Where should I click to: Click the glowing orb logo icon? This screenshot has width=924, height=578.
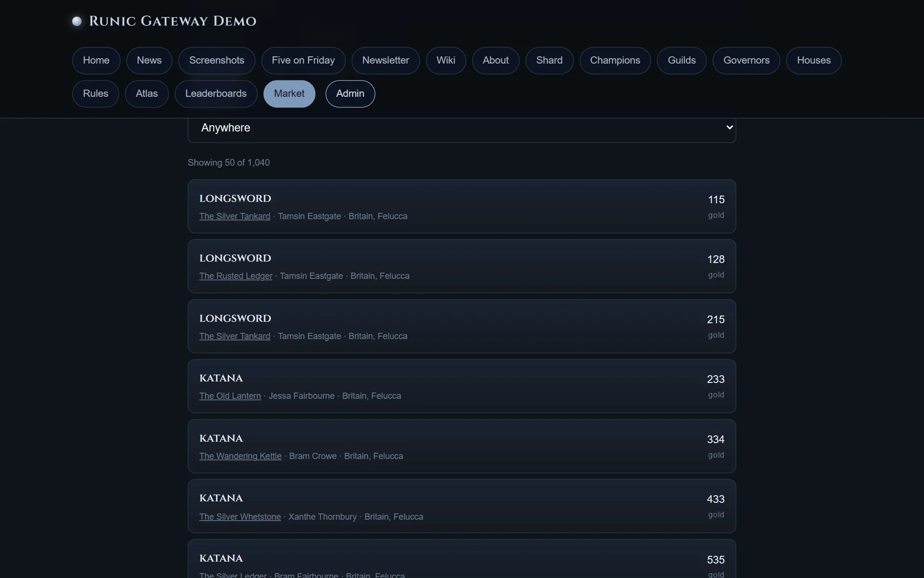(77, 21)
